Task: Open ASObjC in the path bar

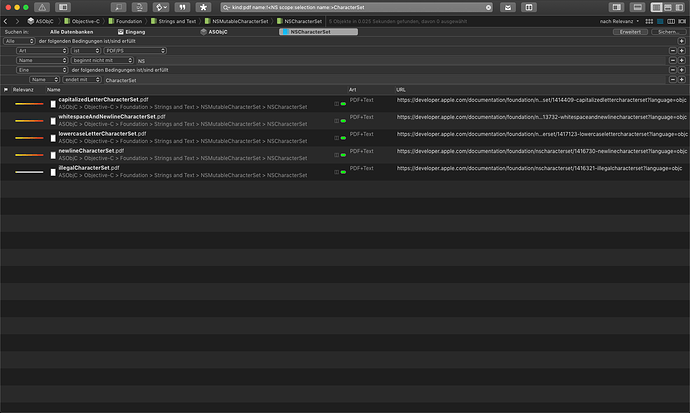Action: [x=40, y=21]
